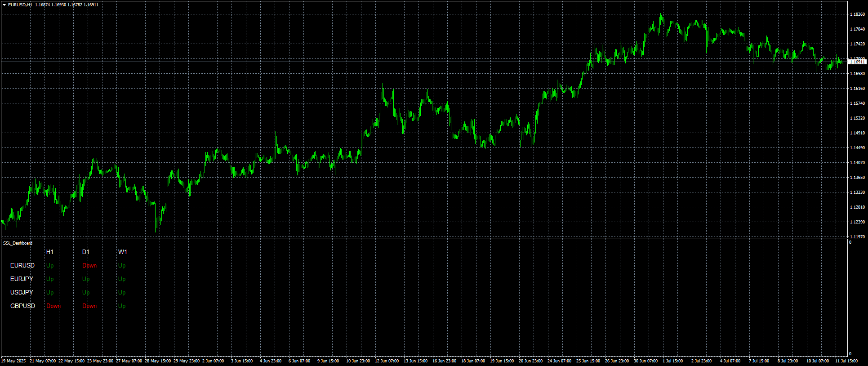The image size is (868, 366).
Task: Click GBPUSD H1 'Down' signal cell
Action: pos(53,306)
